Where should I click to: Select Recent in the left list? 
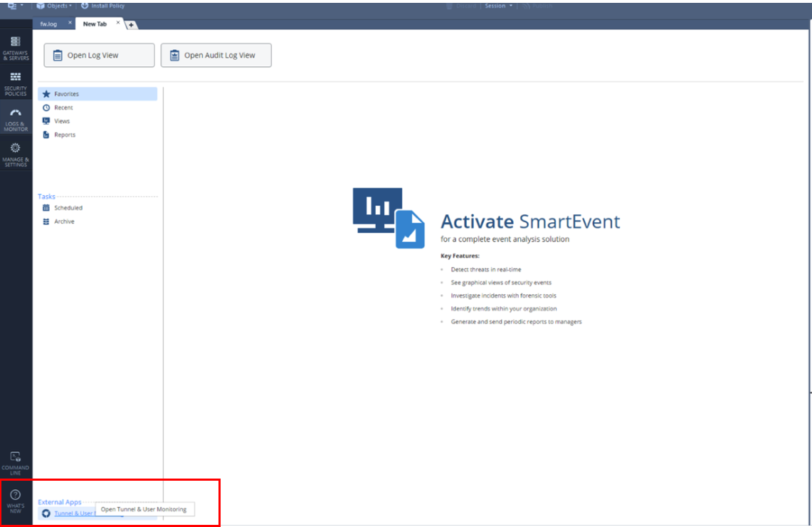[x=63, y=108]
